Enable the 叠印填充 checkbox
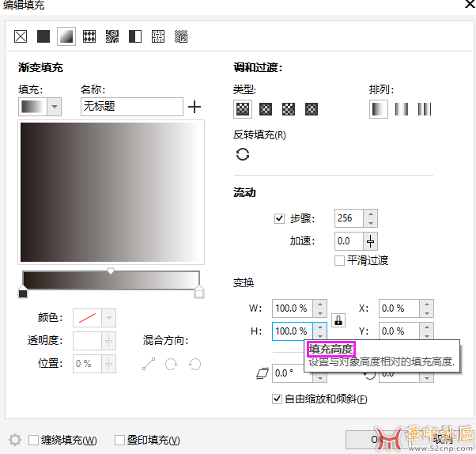The height and width of the screenshot is (454, 476). click(x=119, y=440)
